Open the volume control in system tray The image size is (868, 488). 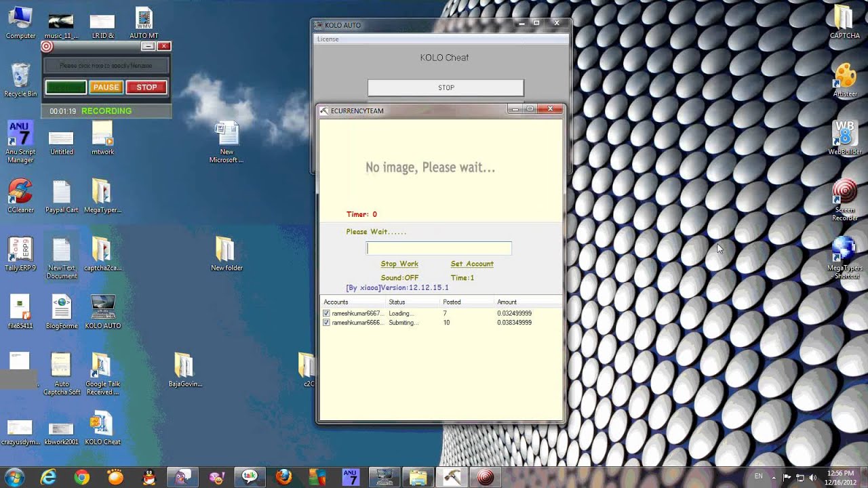[x=812, y=477]
